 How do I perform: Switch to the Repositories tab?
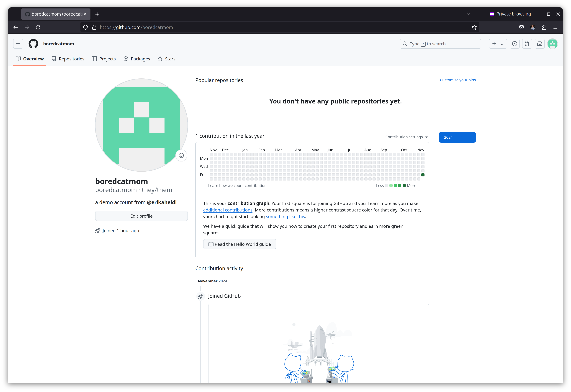click(68, 59)
